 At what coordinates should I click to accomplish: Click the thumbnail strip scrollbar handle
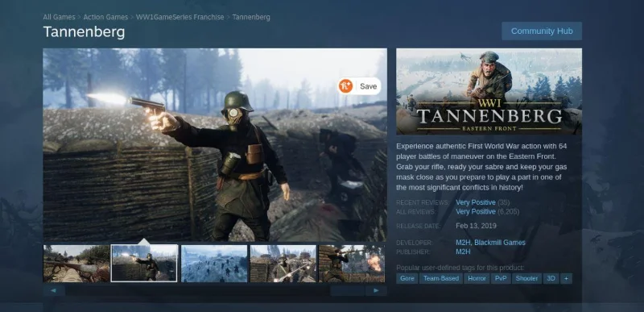click(x=348, y=290)
